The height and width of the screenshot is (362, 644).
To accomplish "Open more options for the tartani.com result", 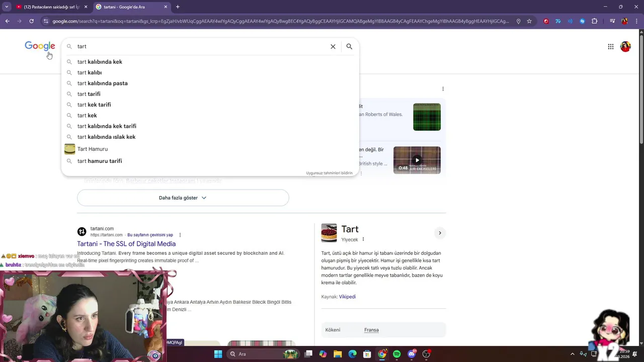I will point(180,235).
